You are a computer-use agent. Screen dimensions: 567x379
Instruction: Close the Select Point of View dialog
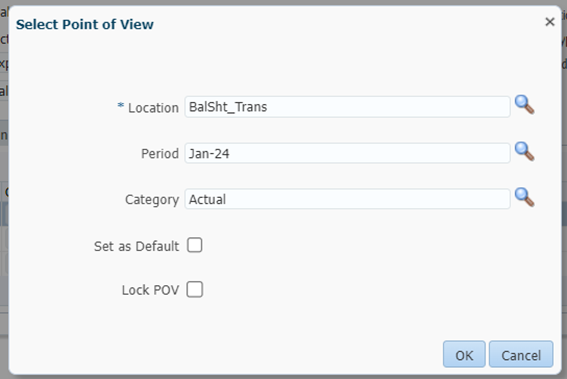[550, 22]
